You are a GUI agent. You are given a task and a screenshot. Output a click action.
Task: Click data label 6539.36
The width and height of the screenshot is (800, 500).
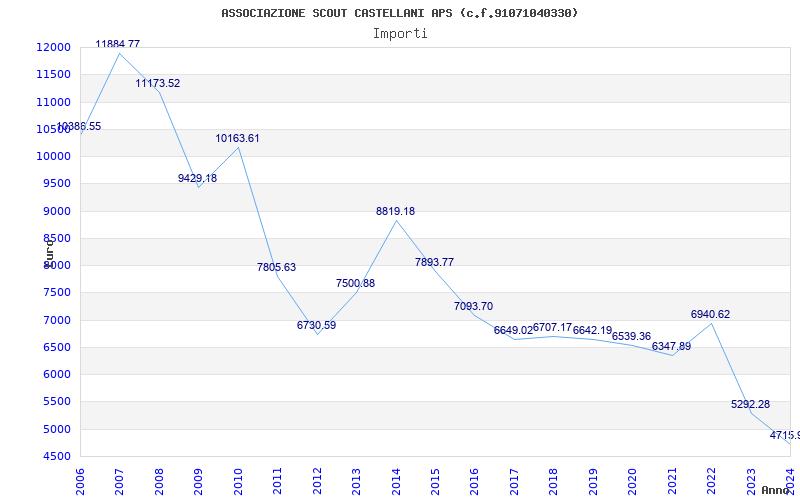(x=632, y=336)
